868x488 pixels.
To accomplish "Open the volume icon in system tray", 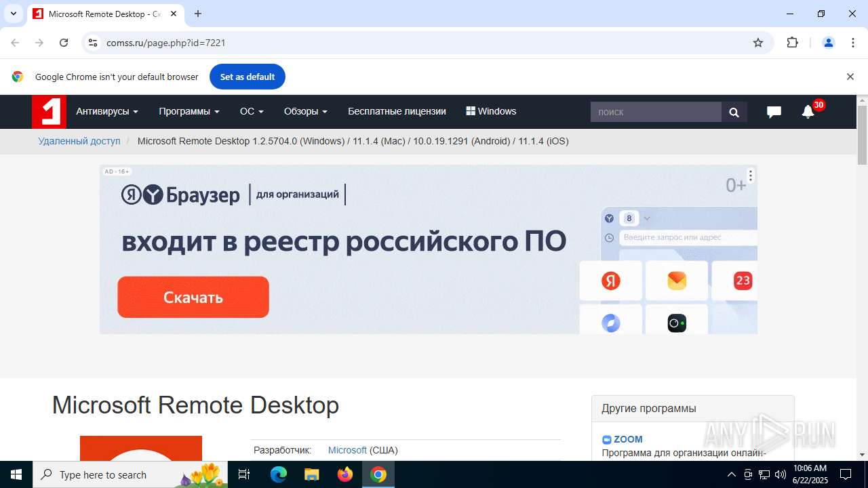I will tap(781, 474).
